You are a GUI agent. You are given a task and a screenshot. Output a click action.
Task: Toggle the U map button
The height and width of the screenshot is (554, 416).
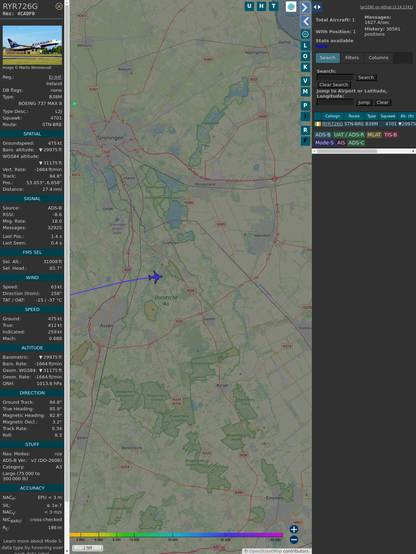click(x=249, y=6)
